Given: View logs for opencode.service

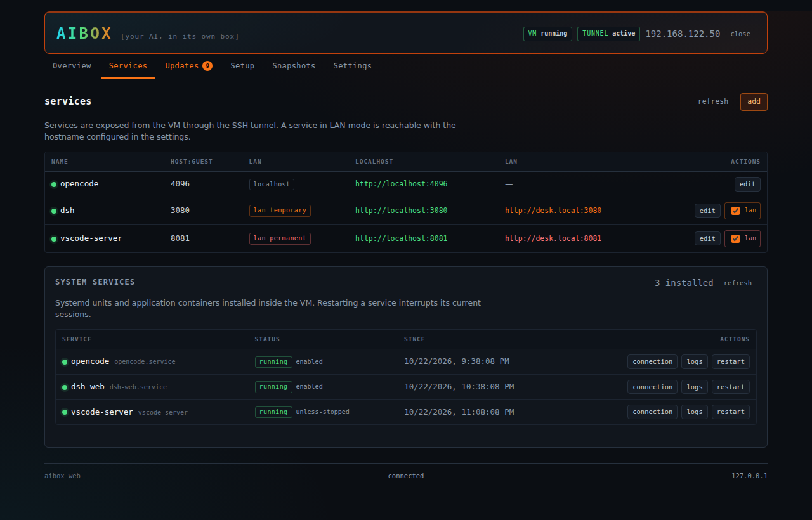Looking at the screenshot, I should tap(695, 361).
